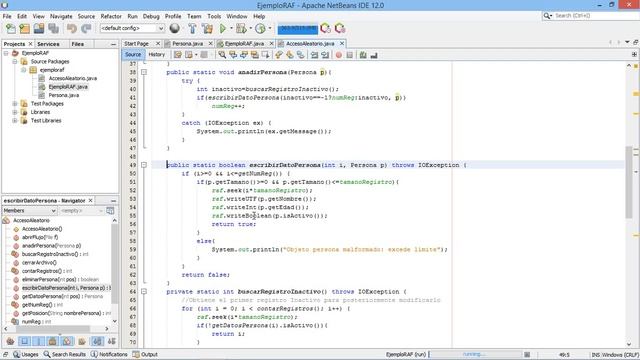This screenshot has height=360, width=640.
Task: Click the Redo arrow icon
Action: [x=86, y=29]
